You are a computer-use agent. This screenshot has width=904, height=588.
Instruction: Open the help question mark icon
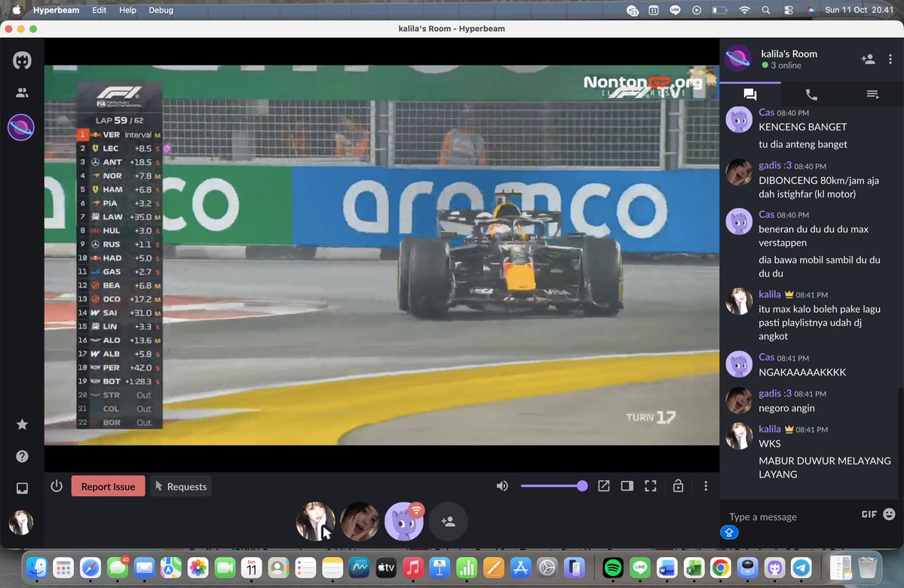tap(22, 457)
